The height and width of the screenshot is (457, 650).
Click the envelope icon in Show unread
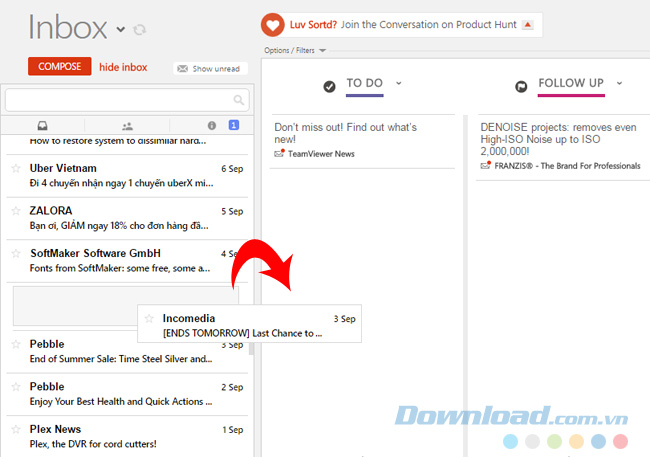[182, 68]
